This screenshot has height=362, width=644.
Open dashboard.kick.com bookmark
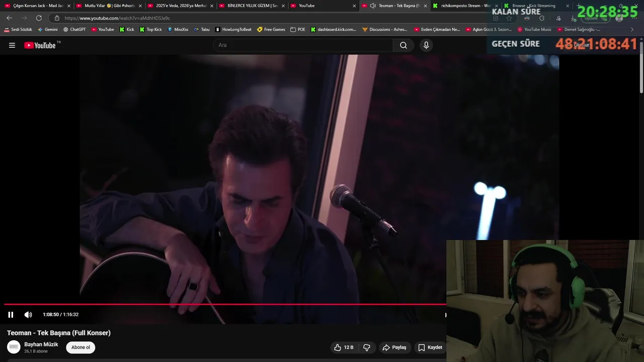334,30
